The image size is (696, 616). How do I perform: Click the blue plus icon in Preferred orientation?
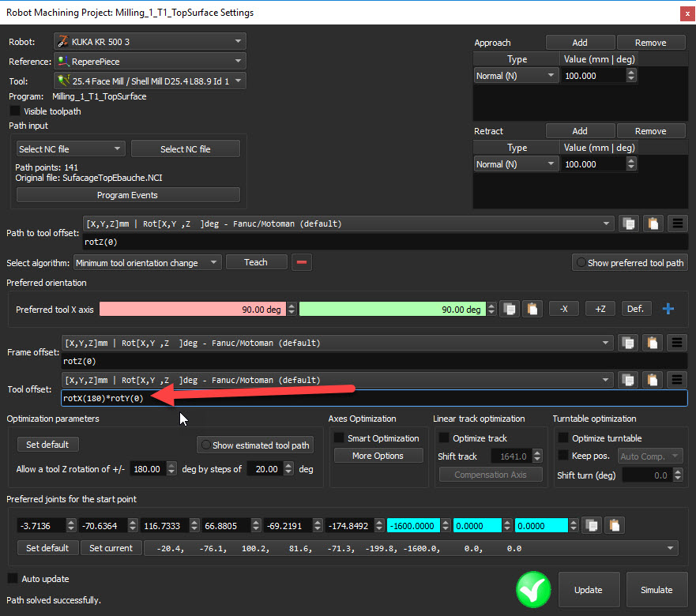pos(668,309)
